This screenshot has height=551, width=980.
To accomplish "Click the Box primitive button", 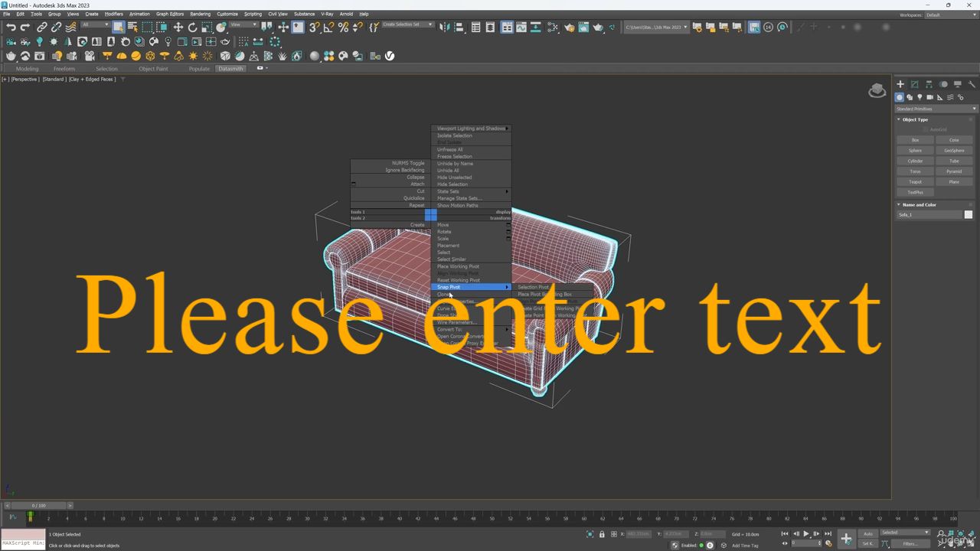I will tap(915, 140).
